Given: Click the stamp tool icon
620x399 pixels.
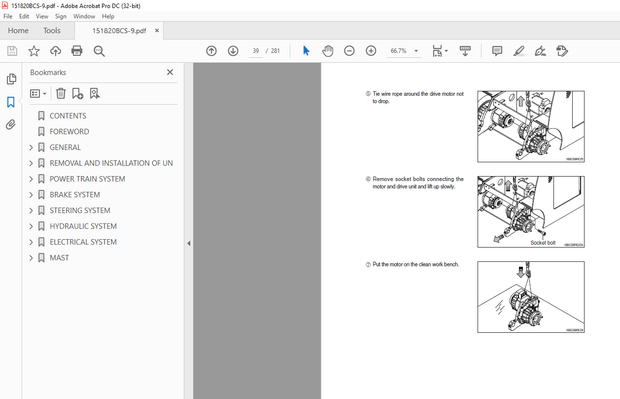Looking at the screenshot, I should click(x=562, y=51).
